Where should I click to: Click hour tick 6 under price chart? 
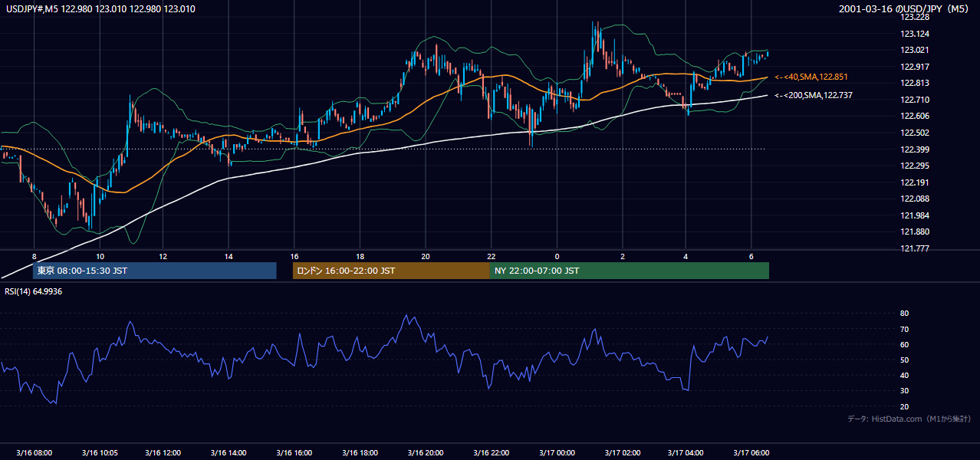click(751, 257)
